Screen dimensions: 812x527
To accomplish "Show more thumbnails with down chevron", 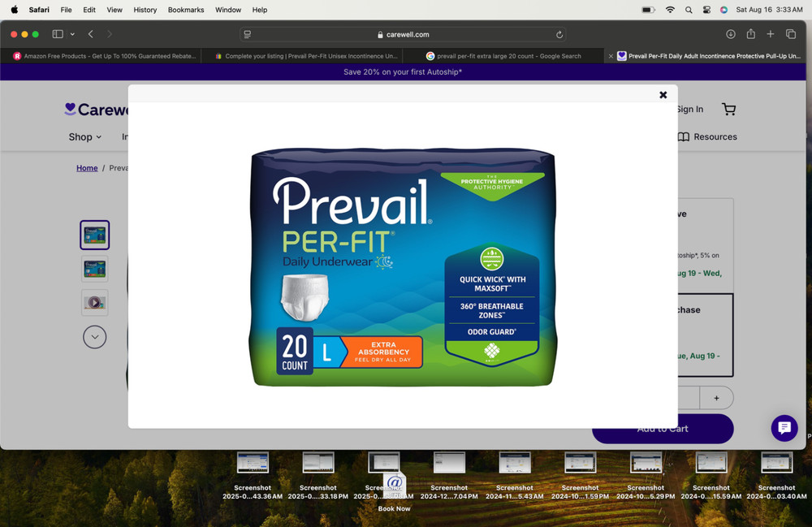I will pyautogui.click(x=95, y=337).
